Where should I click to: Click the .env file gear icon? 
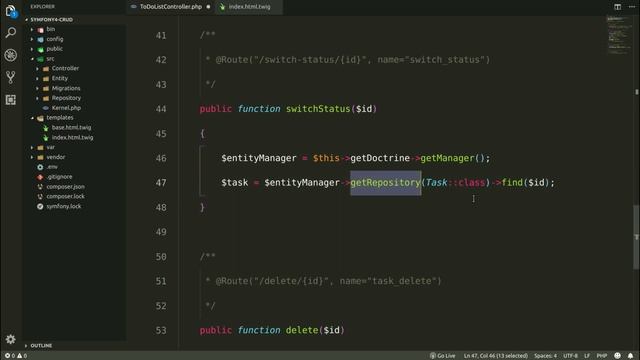(40, 167)
